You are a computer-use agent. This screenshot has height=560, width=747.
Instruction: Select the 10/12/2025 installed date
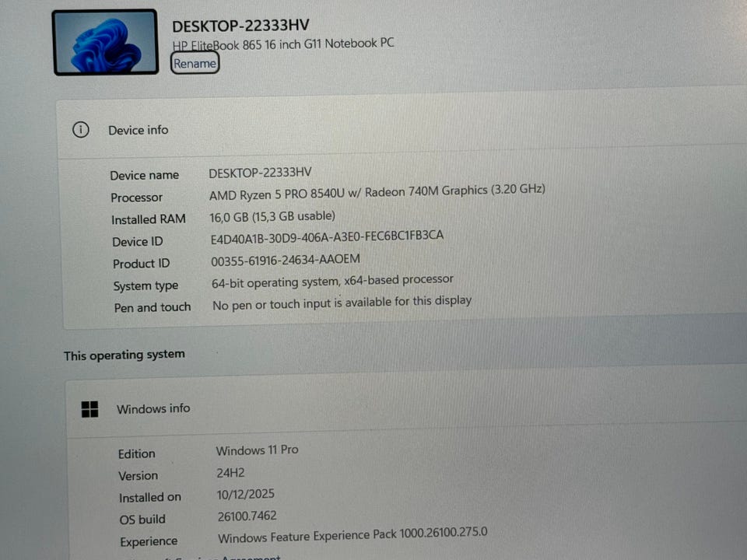pos(245,495)
